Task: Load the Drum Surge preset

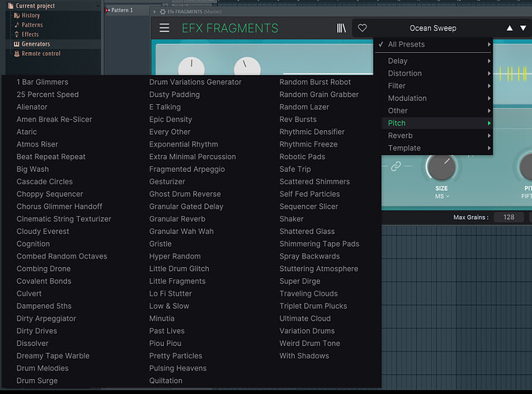Action: coord(37,381)
